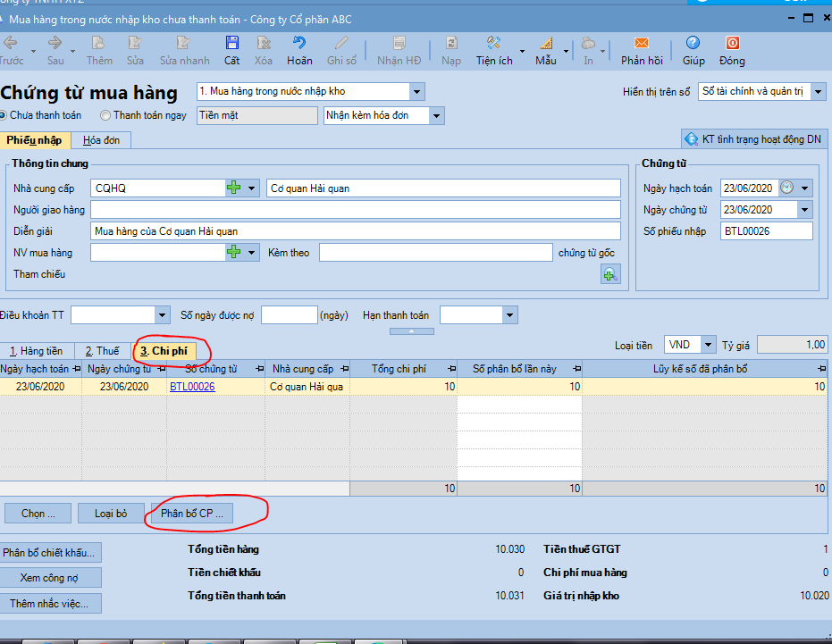Click the Hoãn undo icon

coord(299,51)
